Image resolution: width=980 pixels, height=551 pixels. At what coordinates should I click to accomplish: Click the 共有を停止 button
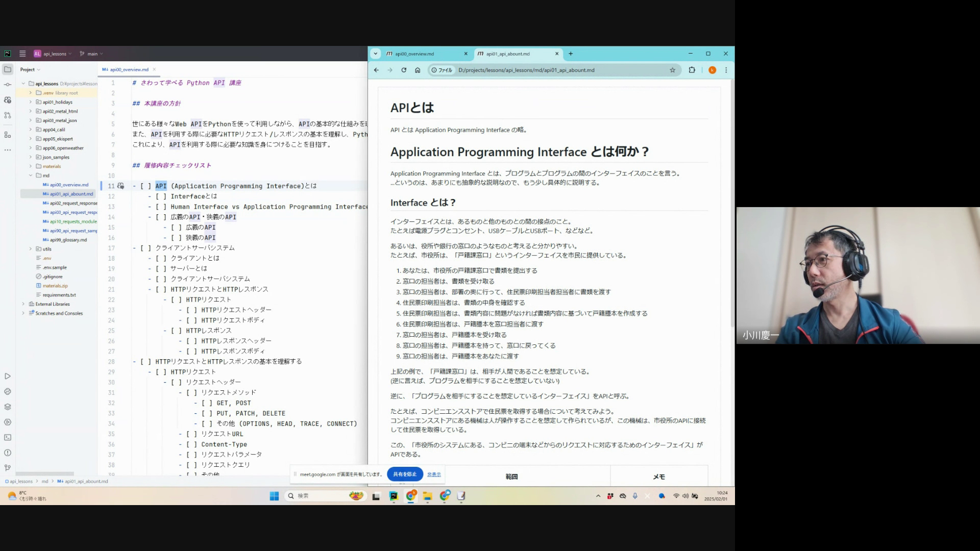(x=405, y=474)
